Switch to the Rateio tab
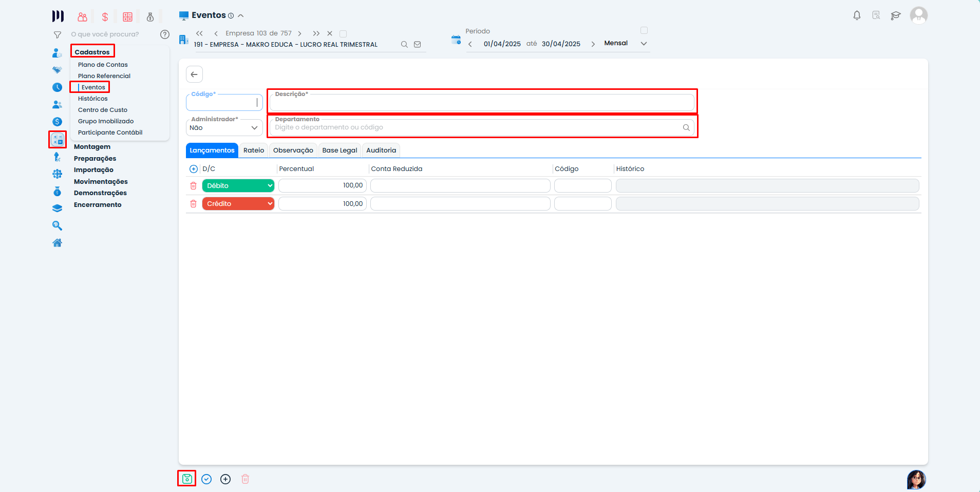Screen dimensions: 980x492 pyautogui.click(x=254, y=150)
